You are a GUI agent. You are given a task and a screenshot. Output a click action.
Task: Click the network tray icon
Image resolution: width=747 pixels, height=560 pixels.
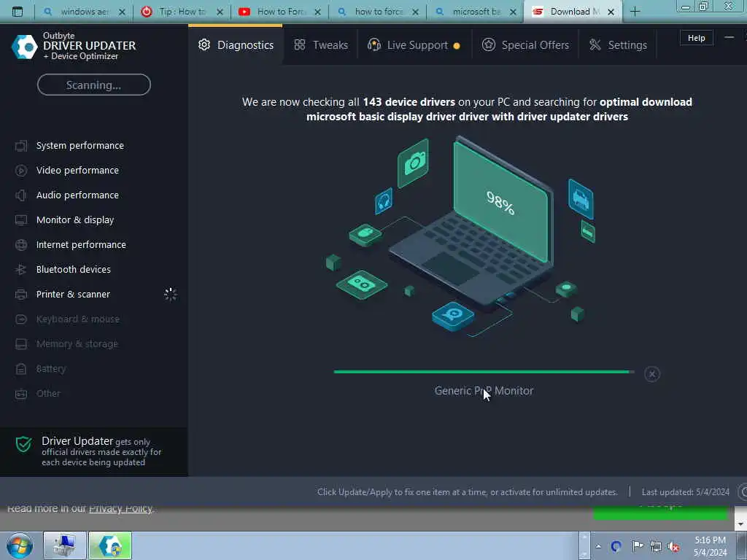[x=656, y=546]
